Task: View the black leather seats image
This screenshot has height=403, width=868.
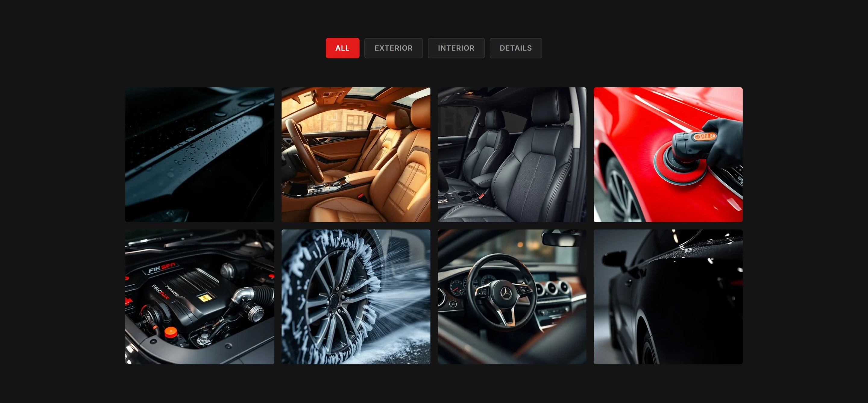Action: point(512,155)
